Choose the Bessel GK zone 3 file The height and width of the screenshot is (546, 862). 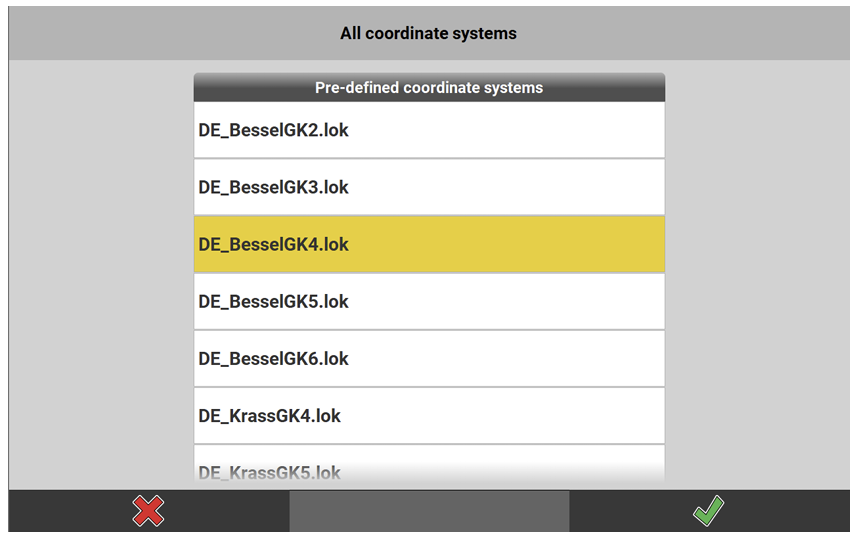coord(429,187)
